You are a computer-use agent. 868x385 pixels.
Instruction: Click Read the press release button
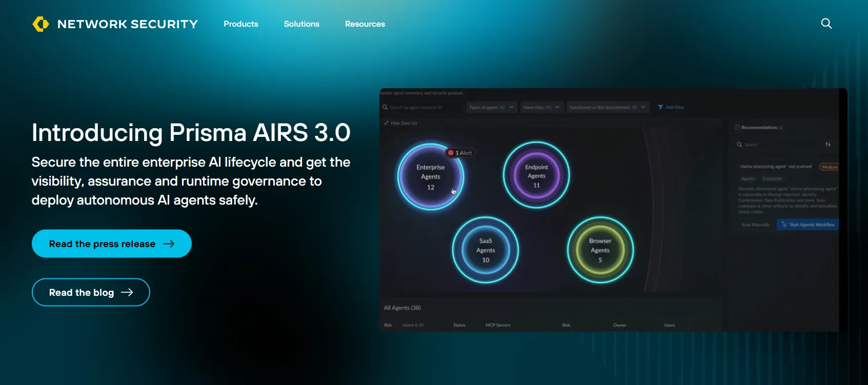[x=112, y=244]
